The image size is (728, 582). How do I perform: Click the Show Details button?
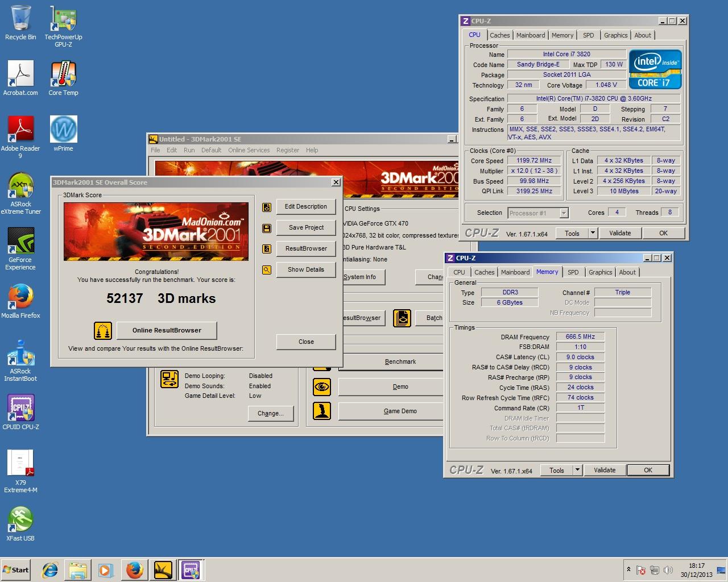(x=306, y=270)
